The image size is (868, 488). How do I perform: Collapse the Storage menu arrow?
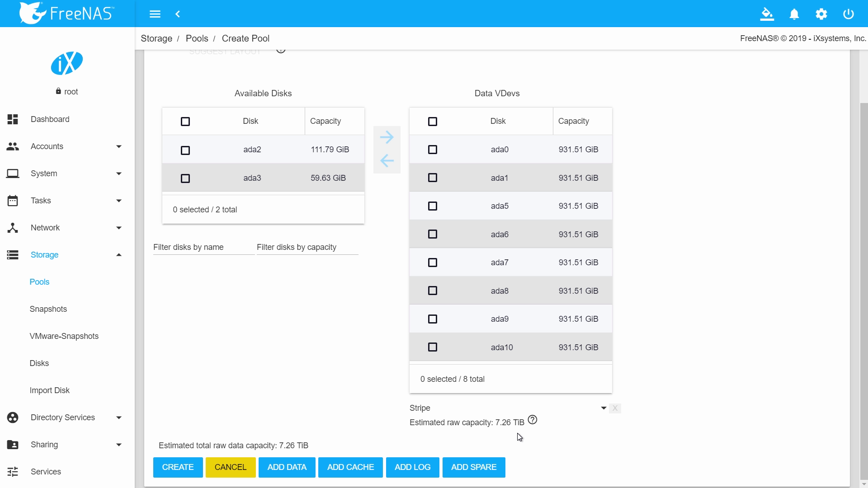pos(119,255)
